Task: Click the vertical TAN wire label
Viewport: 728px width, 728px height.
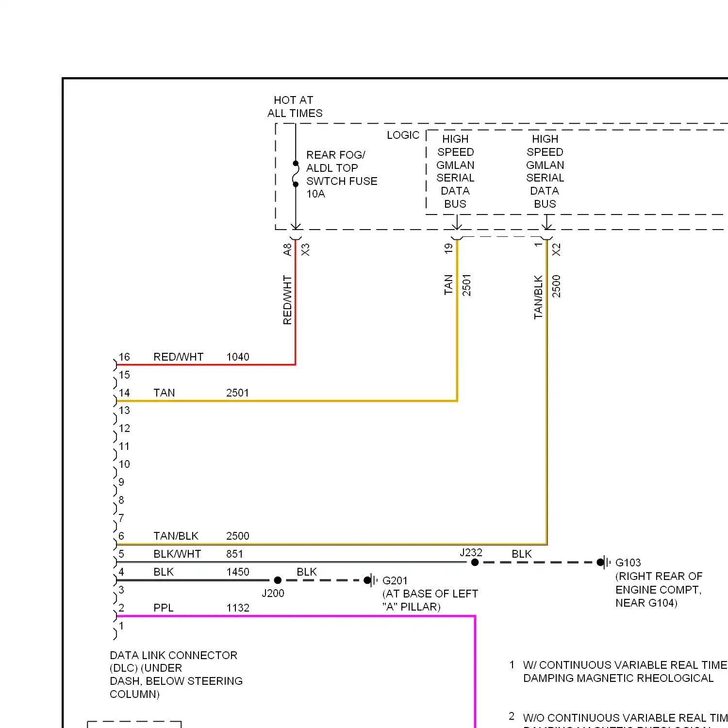Action: pos(448,285)
